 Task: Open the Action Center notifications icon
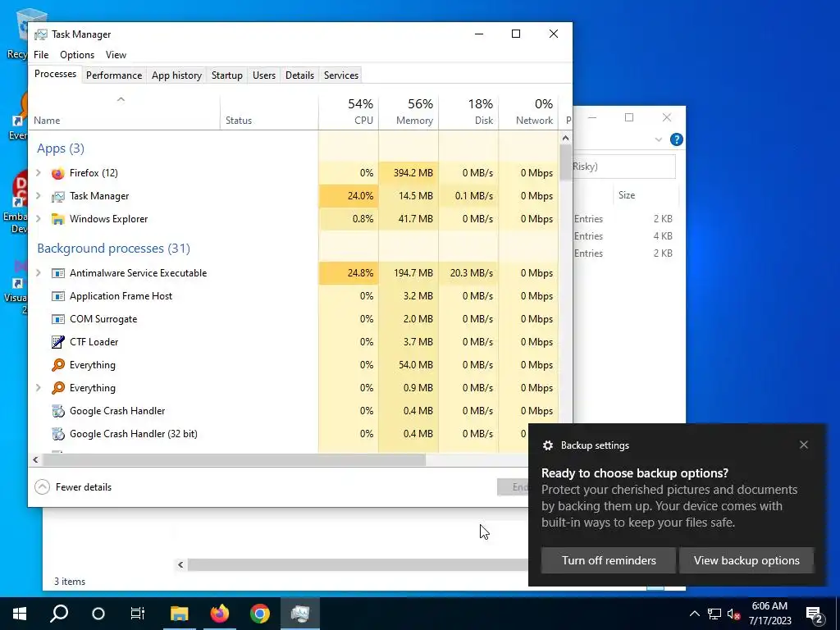coord(815,614)
